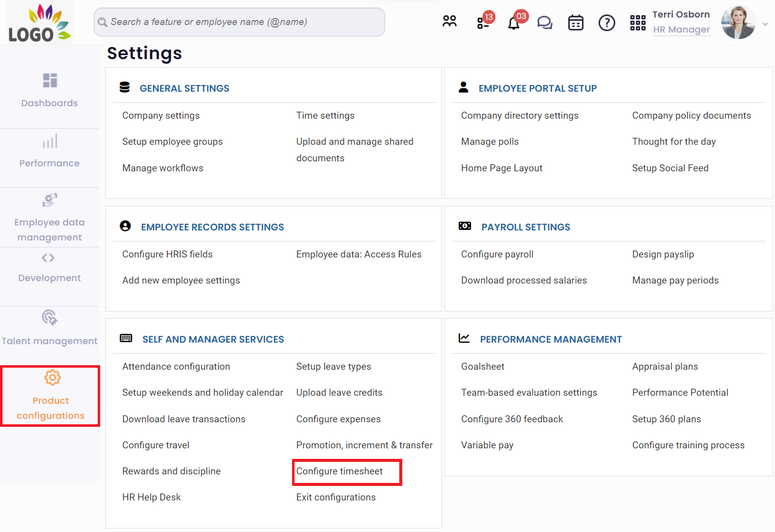The image size is (775, 532).
Task: Open Product configurations from the sidebar
Action: coord(50,396)
